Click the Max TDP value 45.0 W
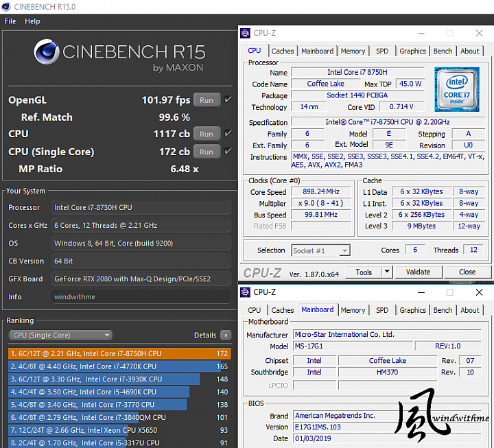This screenshot has width=494, height=448. [x=410, y=84]
